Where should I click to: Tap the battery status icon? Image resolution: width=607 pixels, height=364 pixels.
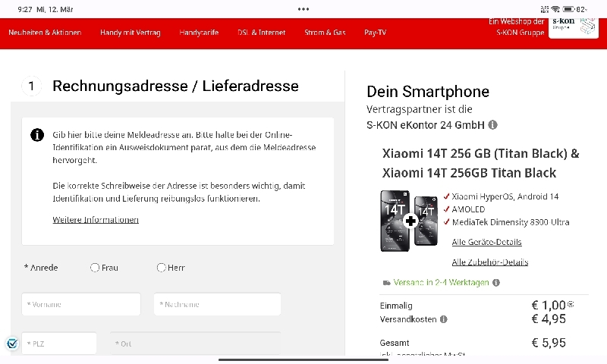(x=568, y=9)
